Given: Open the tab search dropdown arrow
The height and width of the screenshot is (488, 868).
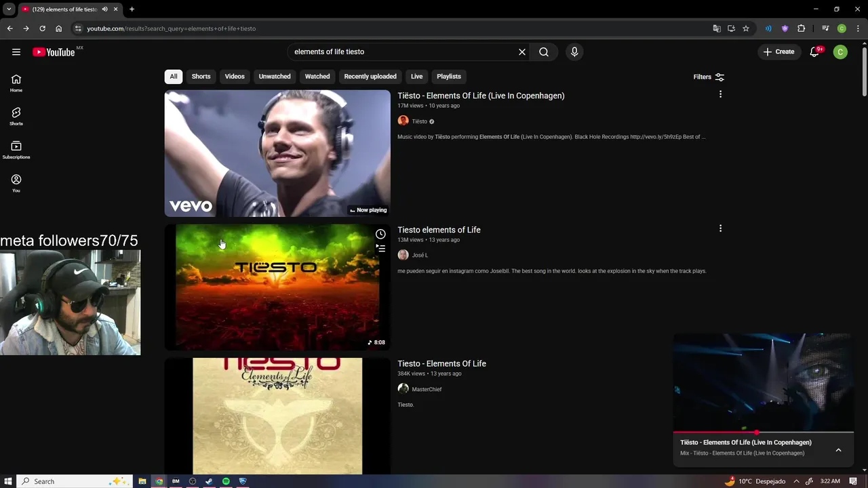Looking at the screenshot, I should click(x=9, y=9).
